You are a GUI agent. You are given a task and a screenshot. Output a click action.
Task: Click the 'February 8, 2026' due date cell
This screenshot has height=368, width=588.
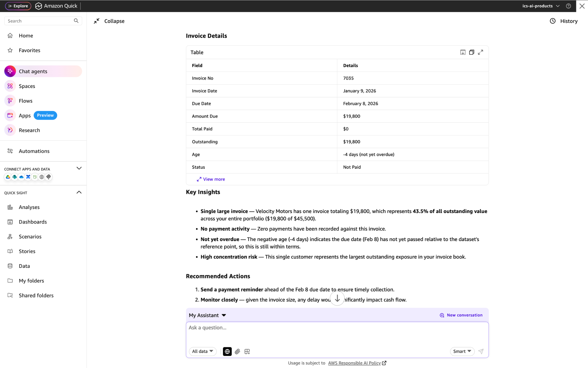pos(412,103)
